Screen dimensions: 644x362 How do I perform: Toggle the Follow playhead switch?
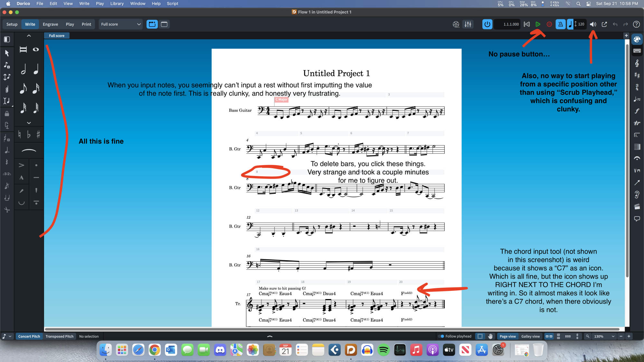coord(441,336)
